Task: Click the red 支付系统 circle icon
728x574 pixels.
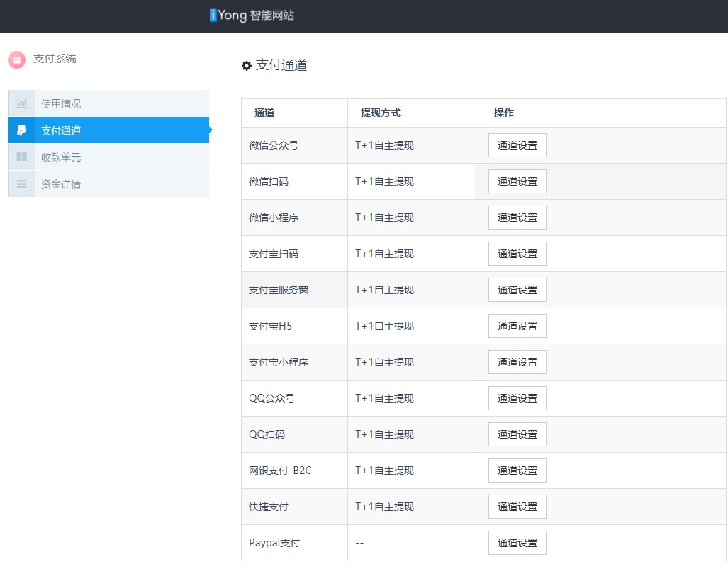Action: pos(16,60)
